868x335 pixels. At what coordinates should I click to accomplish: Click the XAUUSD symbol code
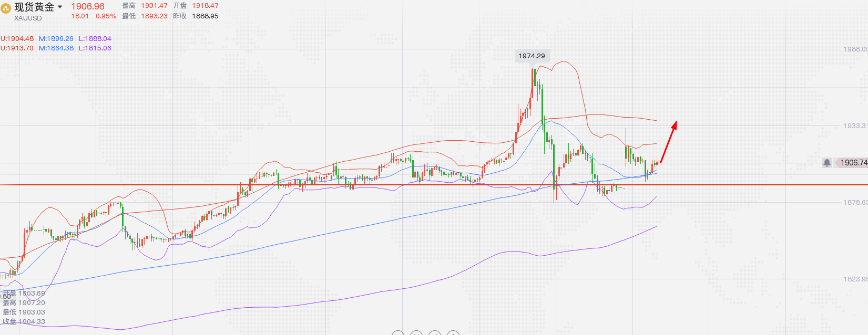point(28,18)
